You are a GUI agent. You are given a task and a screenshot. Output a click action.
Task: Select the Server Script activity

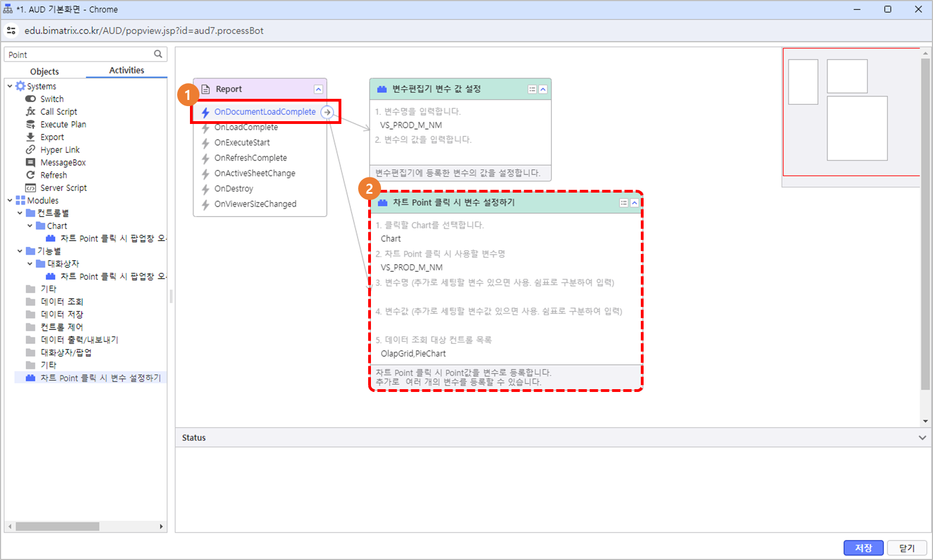point(64,188)
